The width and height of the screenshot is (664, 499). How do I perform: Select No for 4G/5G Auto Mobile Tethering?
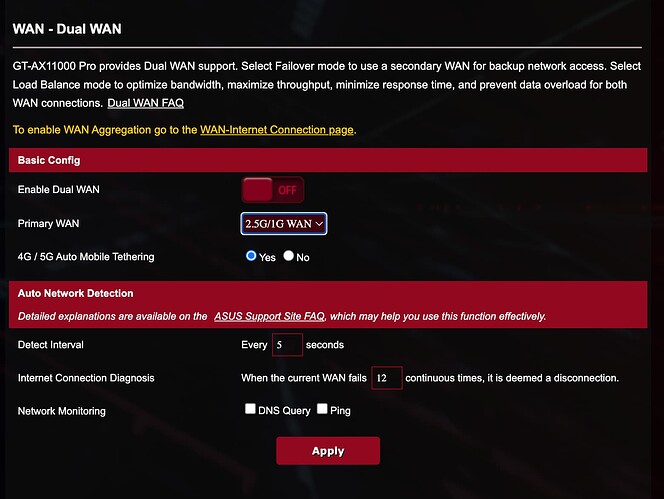point(288,256)
